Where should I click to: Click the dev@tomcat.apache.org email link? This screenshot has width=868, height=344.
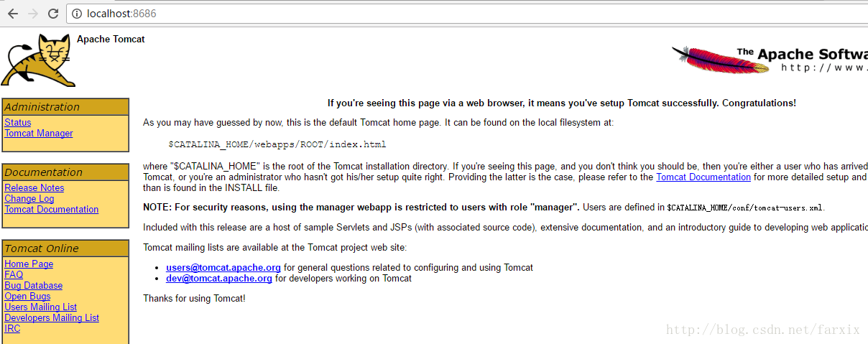pos(219,279)
